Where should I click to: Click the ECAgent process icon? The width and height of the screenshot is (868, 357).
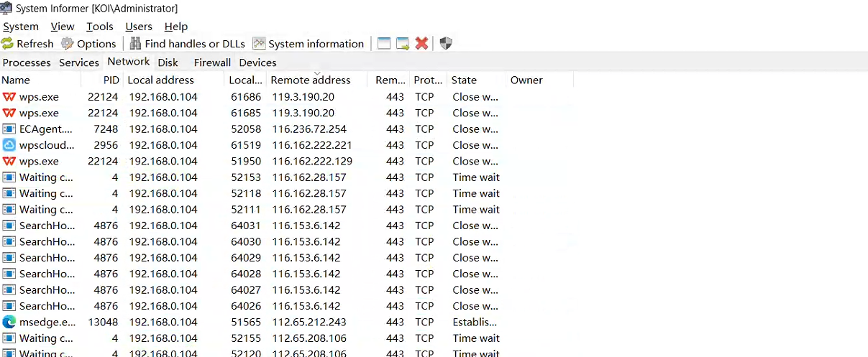[x=9, y=129]
